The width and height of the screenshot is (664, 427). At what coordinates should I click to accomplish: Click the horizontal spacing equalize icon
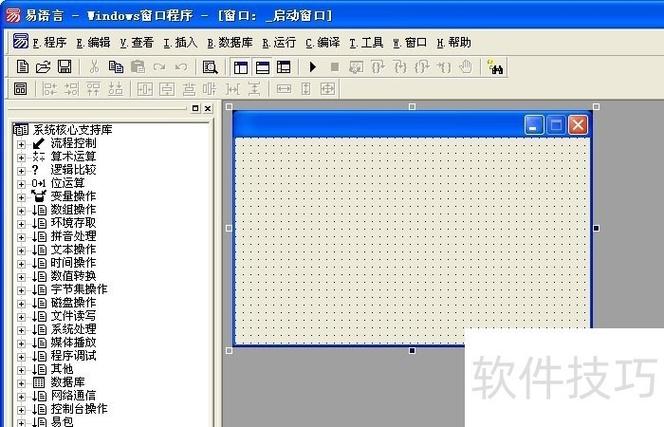point(232,89)
